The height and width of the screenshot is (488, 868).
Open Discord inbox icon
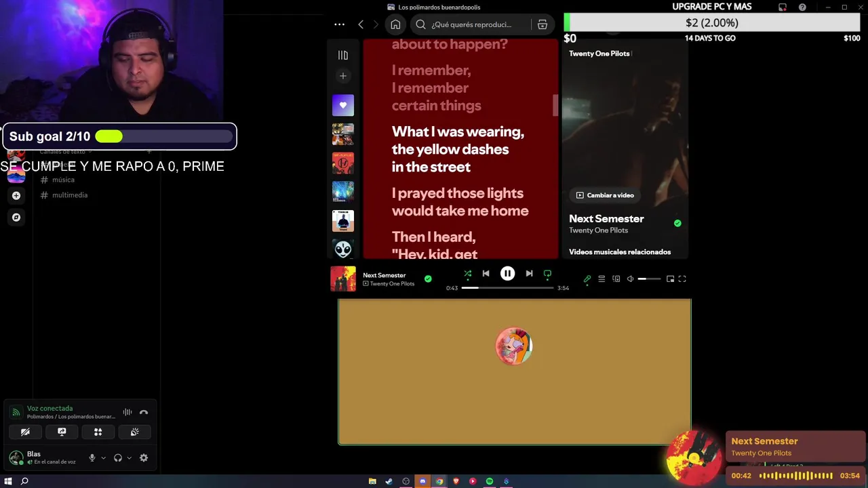pos(783,7)
